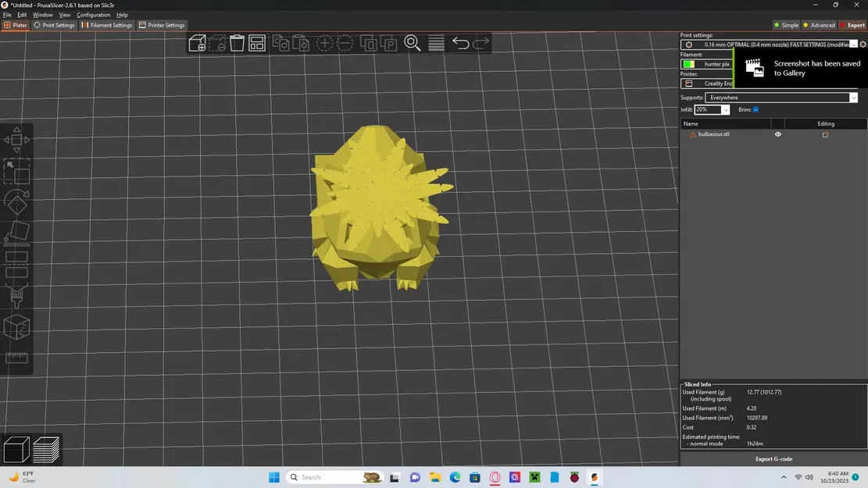Click the Arrange objects toolbar icon
The width and height of the screenshot is (868, 488).
point(257,43)
